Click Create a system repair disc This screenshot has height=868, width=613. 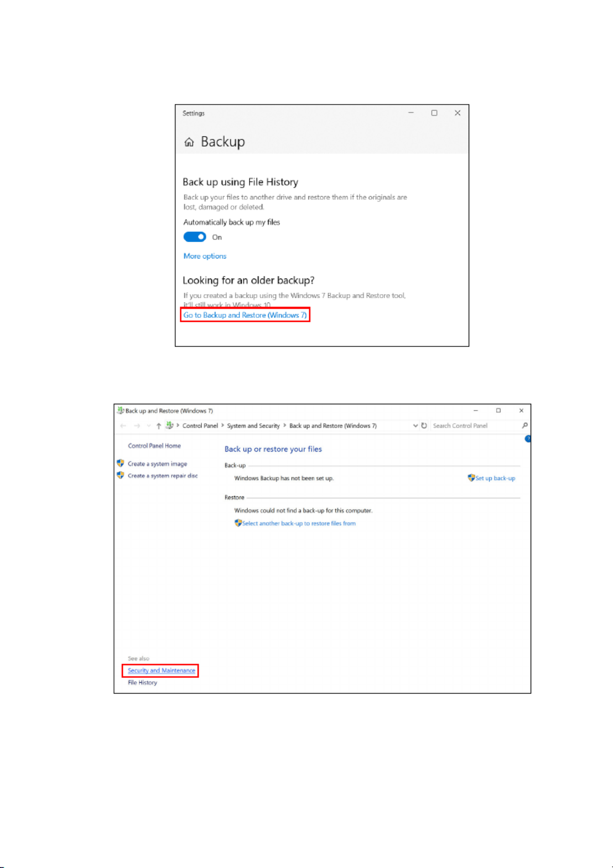coord(163,475)
